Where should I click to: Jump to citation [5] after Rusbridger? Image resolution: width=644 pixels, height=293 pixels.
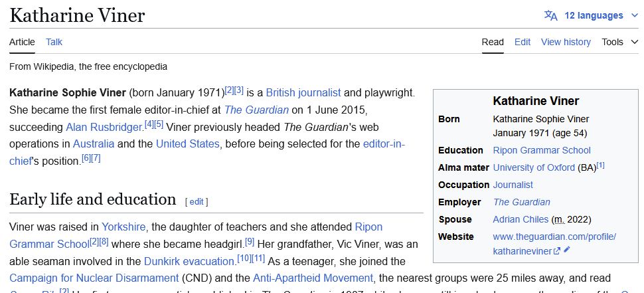pos(159,124)
